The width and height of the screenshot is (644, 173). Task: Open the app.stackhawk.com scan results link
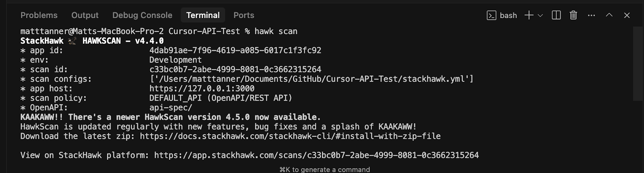(x=316, y=155)
